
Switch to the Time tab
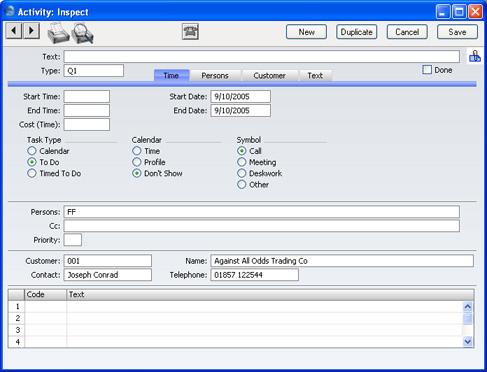tap(171, 76)
